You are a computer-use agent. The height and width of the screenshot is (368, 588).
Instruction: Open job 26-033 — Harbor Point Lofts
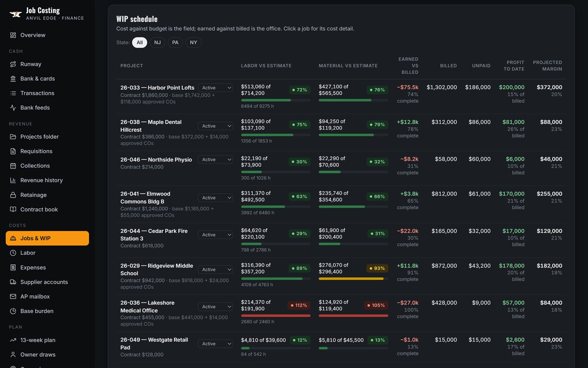(x=157, y=88)
